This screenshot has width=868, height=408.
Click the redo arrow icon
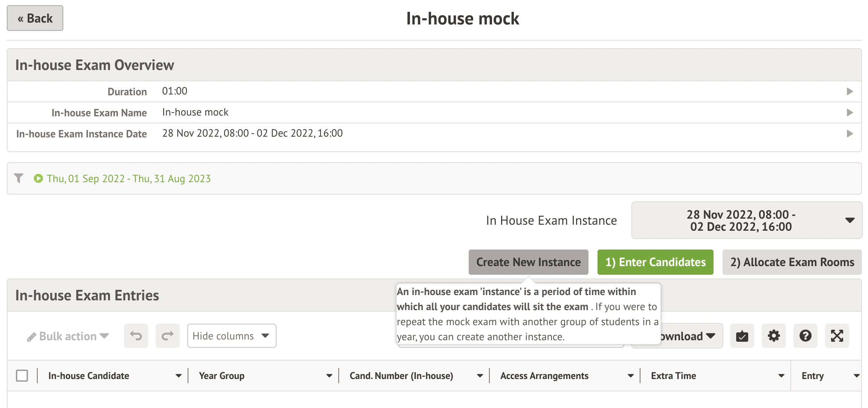[x=168, y=336]
